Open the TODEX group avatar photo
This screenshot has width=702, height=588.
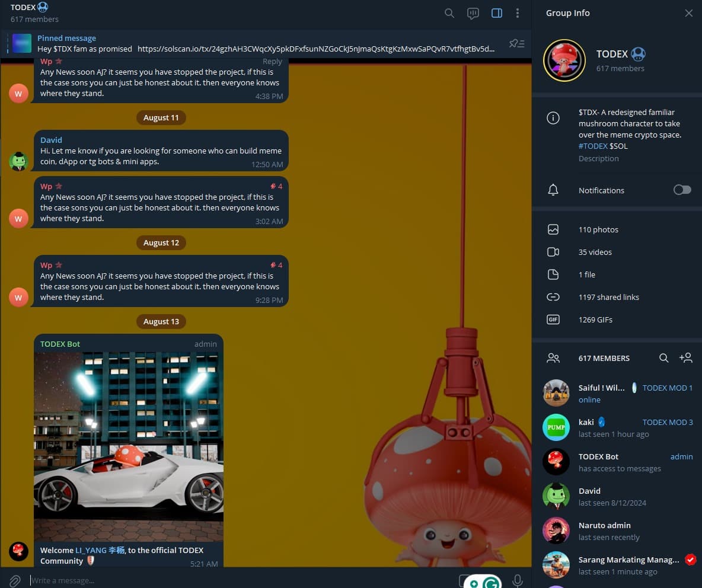pyautogui.click(x=564, y=60)
